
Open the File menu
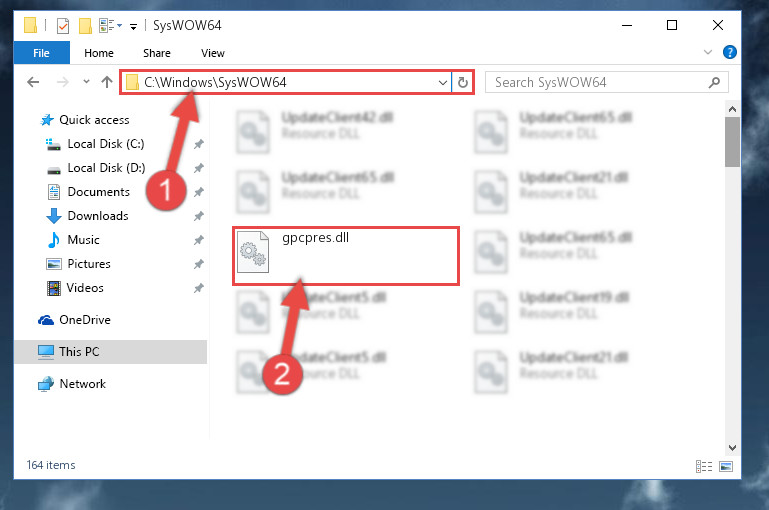[41, 53]
